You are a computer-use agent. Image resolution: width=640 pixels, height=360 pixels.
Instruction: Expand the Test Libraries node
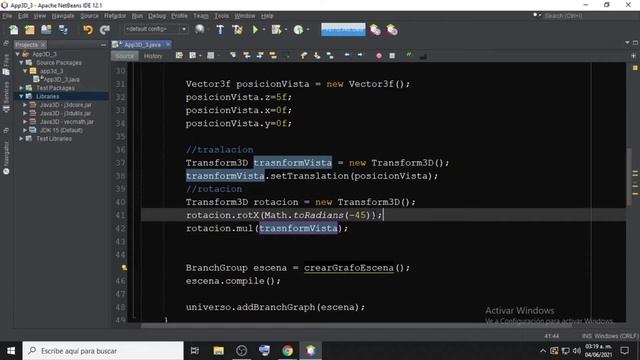pos(21,139)
